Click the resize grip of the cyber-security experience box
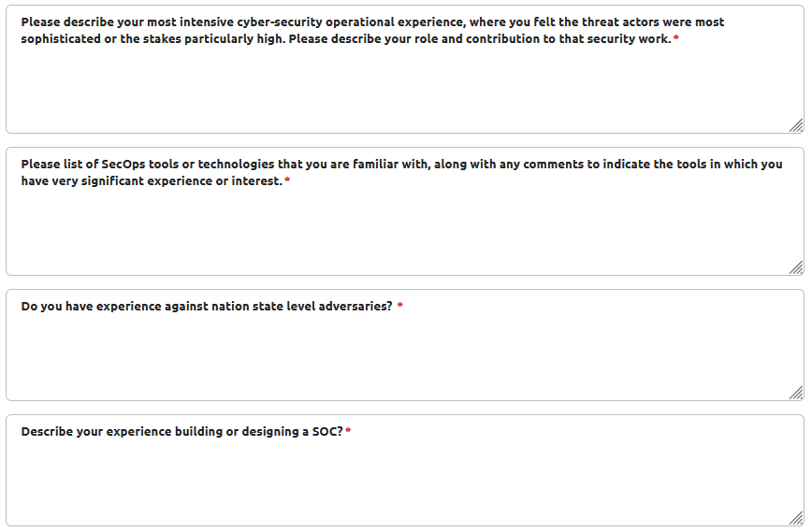The height and width of the screenshot is (532, 812). [x=796, y=126]
